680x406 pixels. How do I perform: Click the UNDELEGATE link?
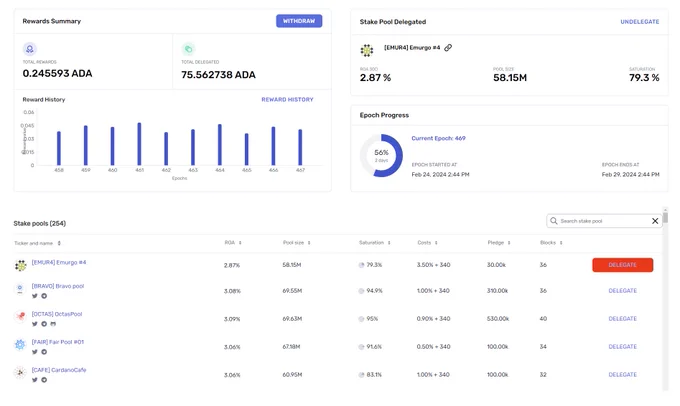point(640,22)
